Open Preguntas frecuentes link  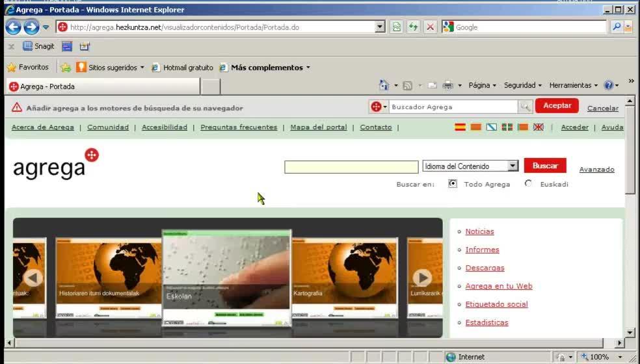[x=239, y=127]
